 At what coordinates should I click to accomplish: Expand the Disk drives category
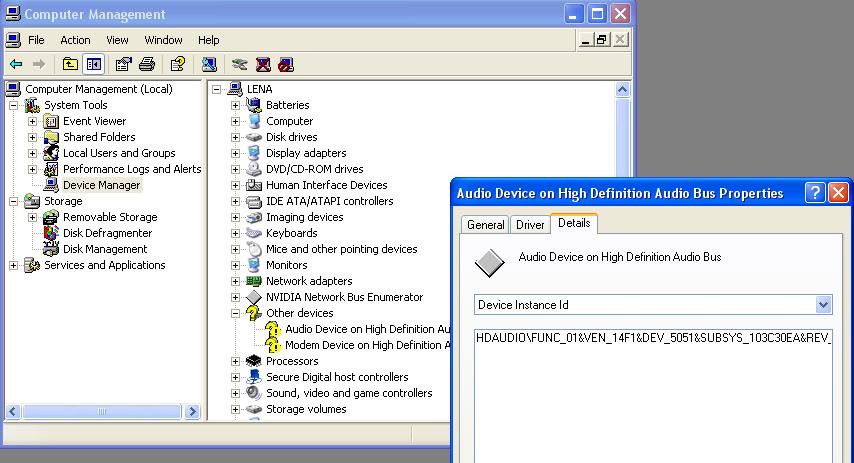point(235,137)
